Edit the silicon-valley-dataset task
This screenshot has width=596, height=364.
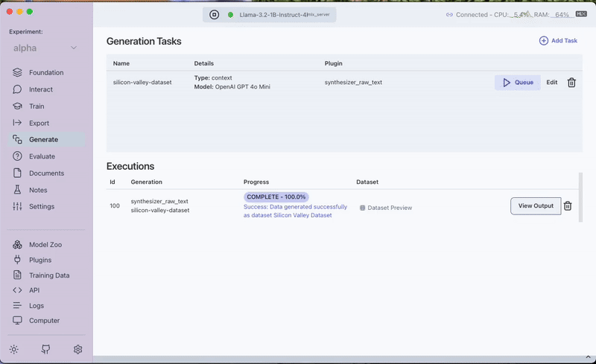551,83
